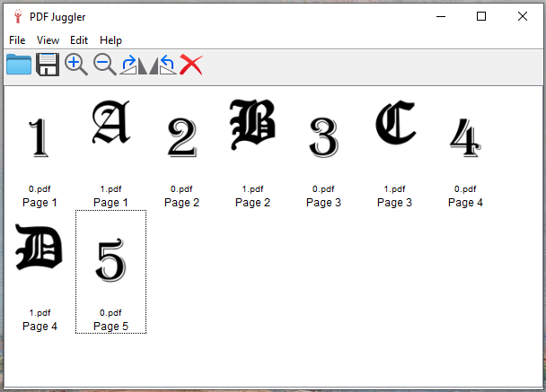This screenshot has height=392, width=546.
Task: Select the gothic letter A thumbnail
Action: coord(111,122)
